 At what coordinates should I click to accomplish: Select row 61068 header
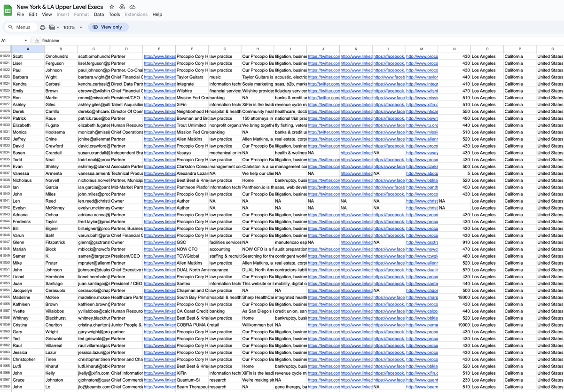coord(6,387)
